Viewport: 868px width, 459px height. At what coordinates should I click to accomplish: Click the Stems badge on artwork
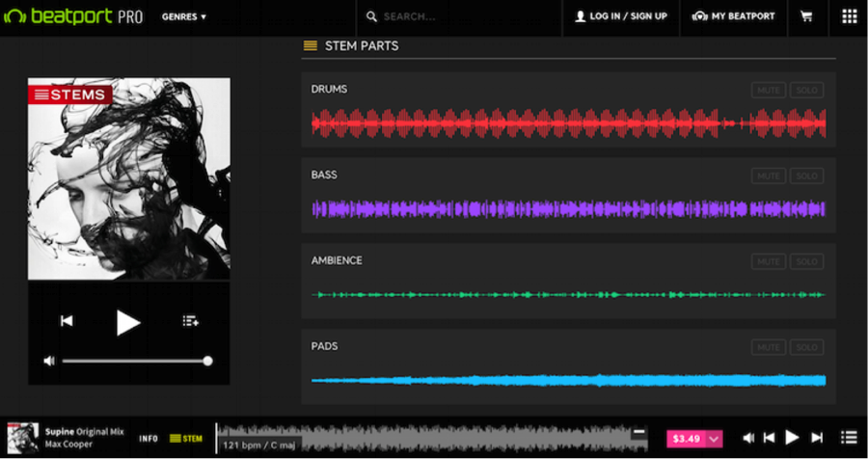[x=70, y=94]
